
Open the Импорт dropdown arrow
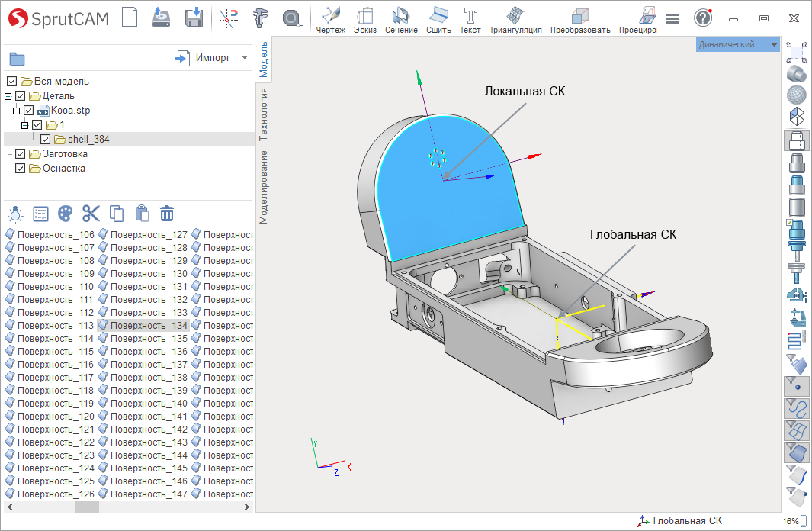tap(245, 57)
